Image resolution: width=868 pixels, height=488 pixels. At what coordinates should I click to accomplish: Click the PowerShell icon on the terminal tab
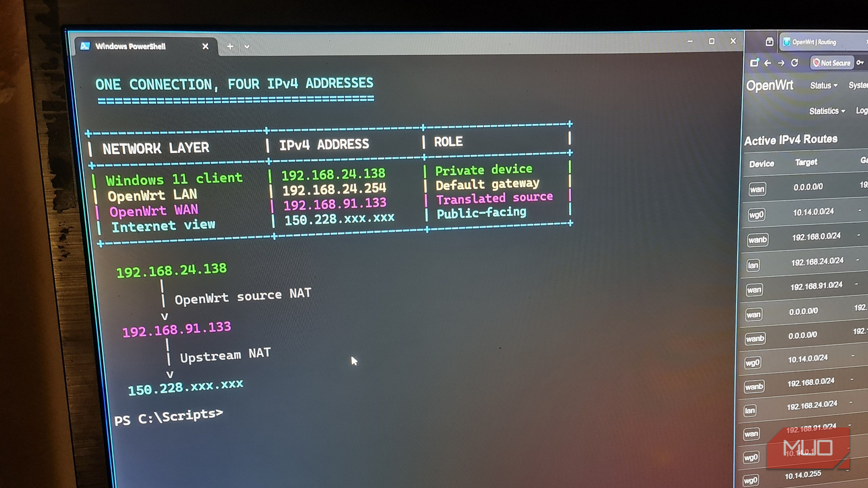click(85, 46)
